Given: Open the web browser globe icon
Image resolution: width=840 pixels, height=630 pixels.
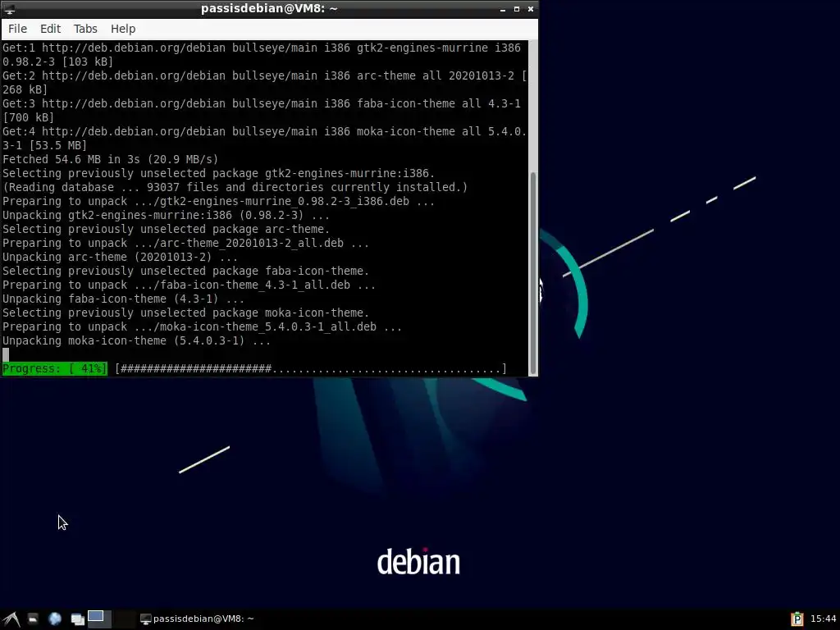Looking at the screenshot, I should [x=55, y=619].
